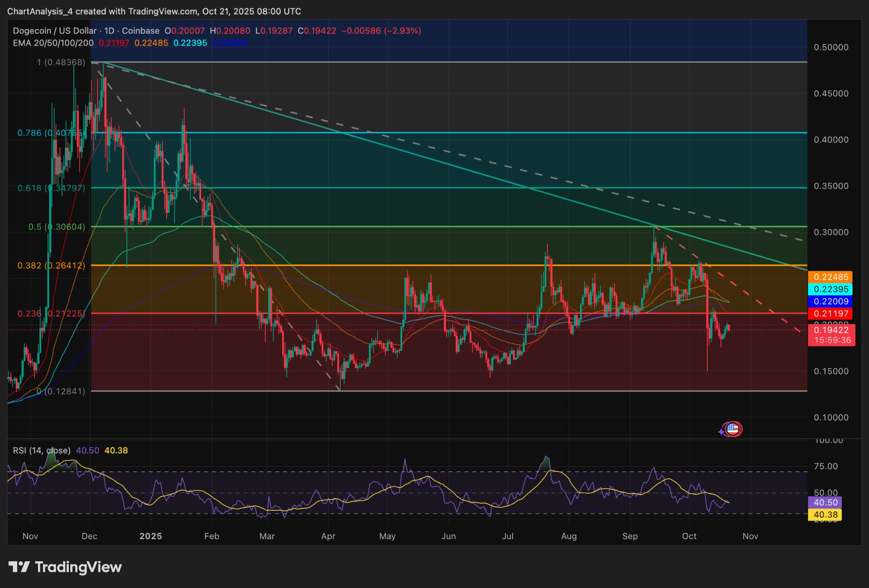Select the RSI (14, close) indicator legend

coord(40,451)
